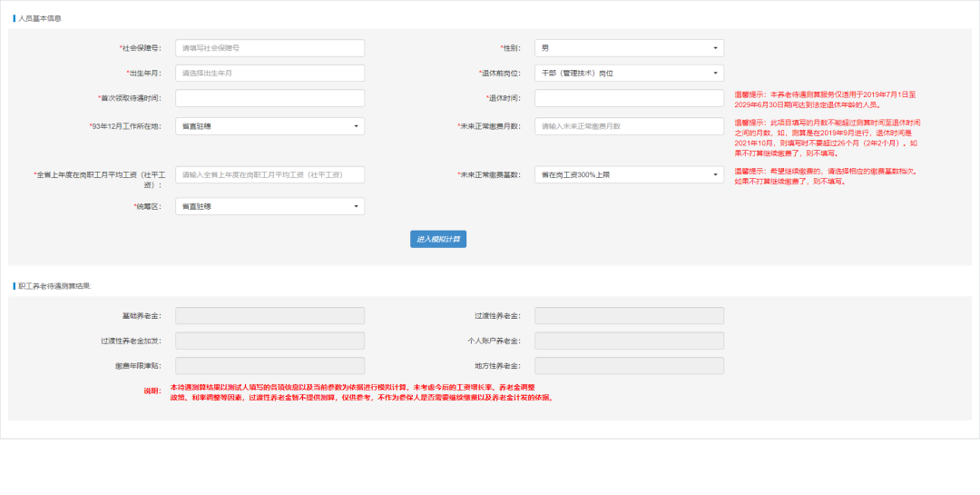Click the 人员基本信息 section header
This screenshot has width=980, height=495.
pos(40,18)
